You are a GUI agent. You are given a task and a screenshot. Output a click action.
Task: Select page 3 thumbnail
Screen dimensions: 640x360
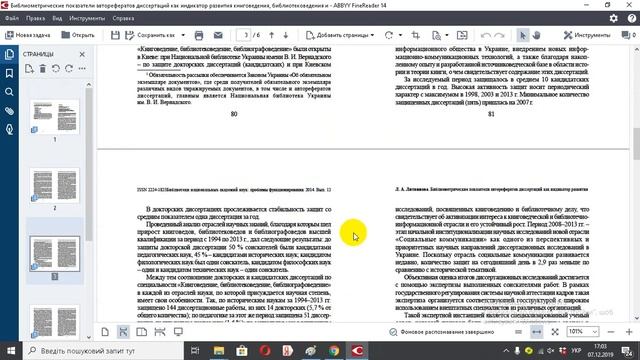point(55,253)
